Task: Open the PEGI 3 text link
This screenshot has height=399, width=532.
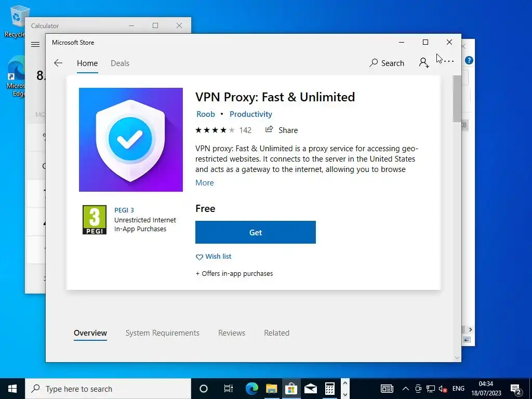Action: (x=124, y=210)
